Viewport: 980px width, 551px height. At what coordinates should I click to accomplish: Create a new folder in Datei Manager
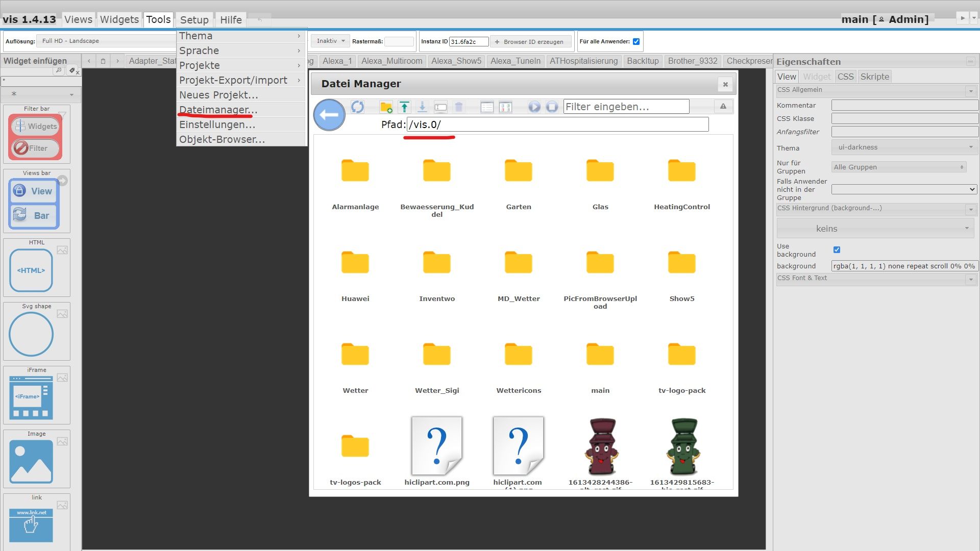coord(386,107)
